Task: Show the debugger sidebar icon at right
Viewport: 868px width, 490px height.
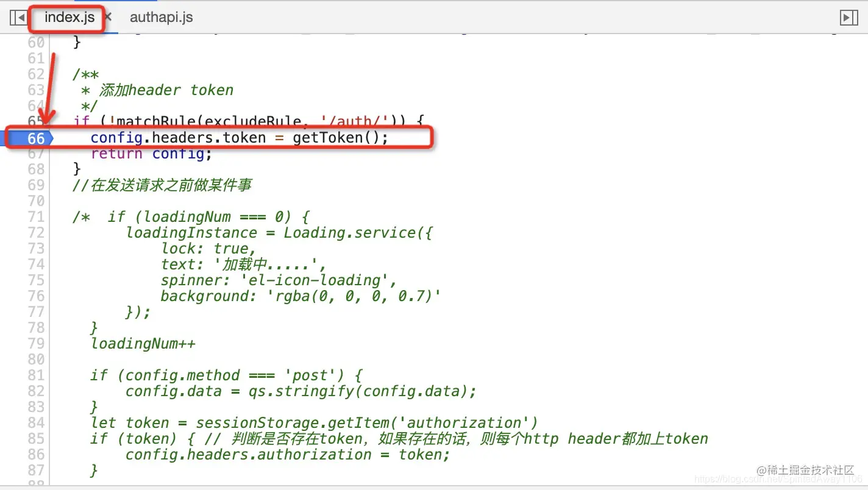Action: coord(849,18)
